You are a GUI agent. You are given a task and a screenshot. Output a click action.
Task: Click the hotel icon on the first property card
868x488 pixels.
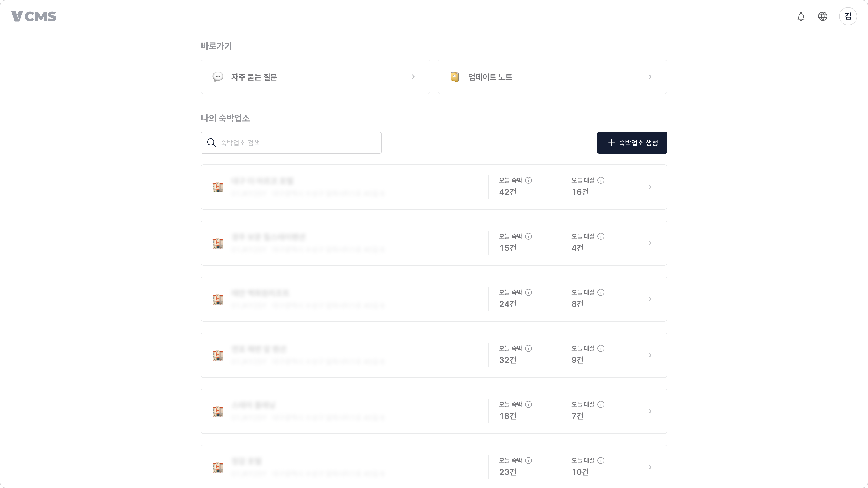coord(218,187)
